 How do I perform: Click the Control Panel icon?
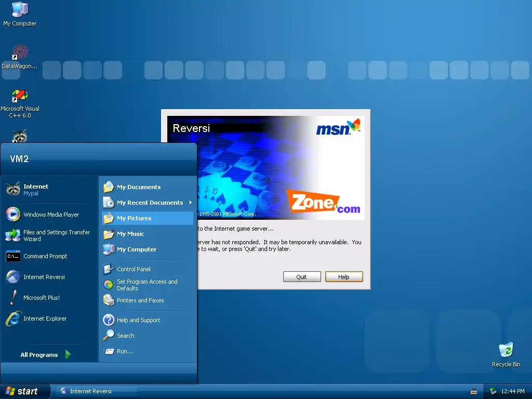coord(109,269)
